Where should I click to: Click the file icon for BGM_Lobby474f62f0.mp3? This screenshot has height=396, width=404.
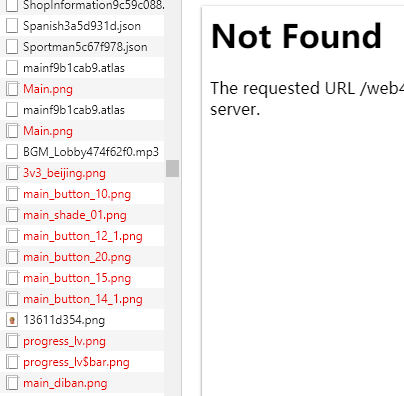12,152
